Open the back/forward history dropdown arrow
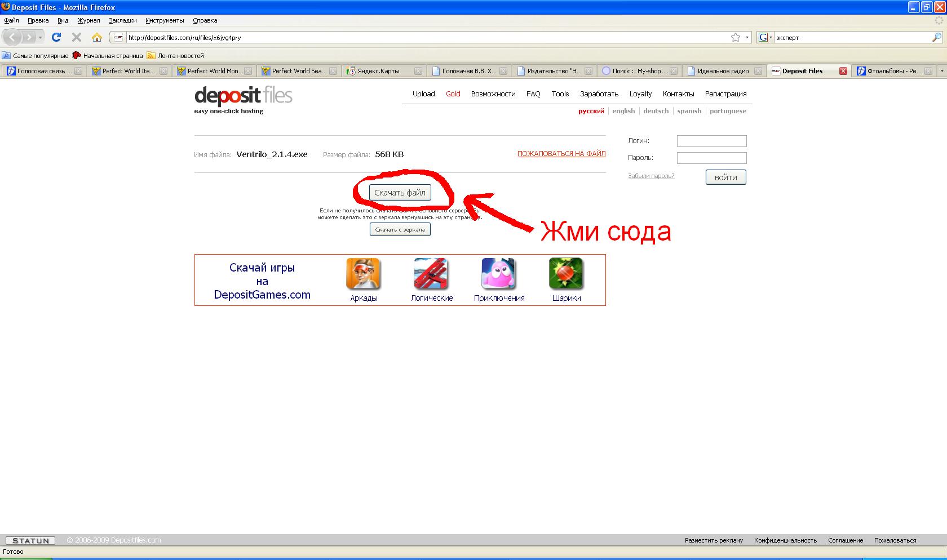Screen dimensions: 947x560 (x=40, y=37)
